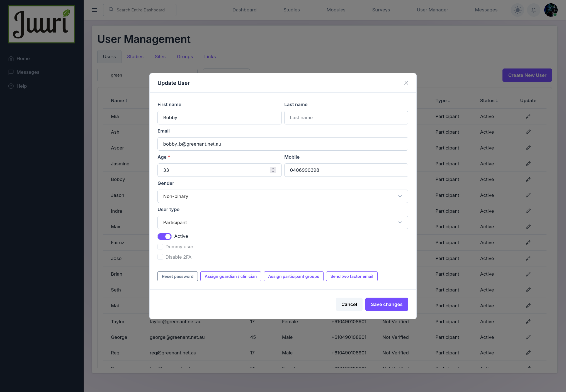Check the Dummy user checkbox
This screenshot has height=392, width=566.
[160, 247]
